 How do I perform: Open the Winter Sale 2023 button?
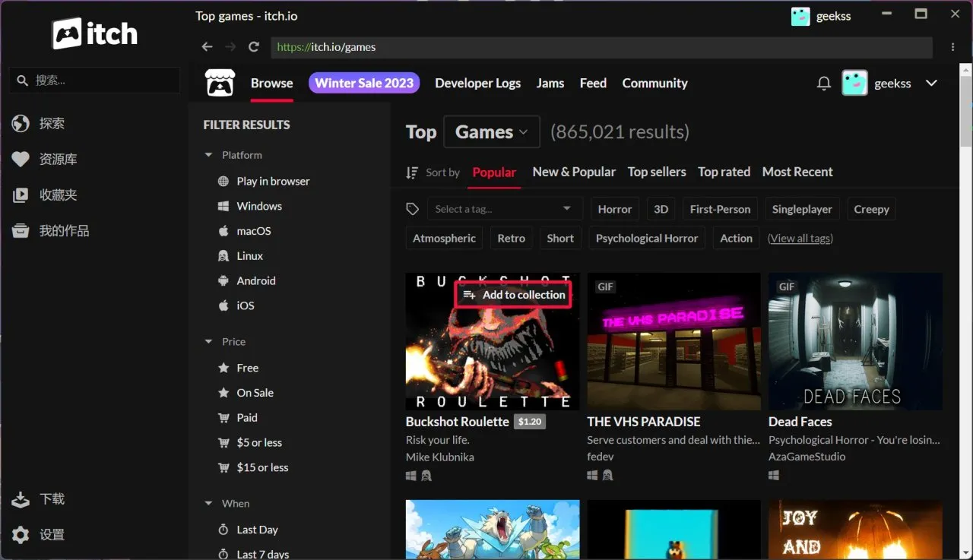(364, 84)
